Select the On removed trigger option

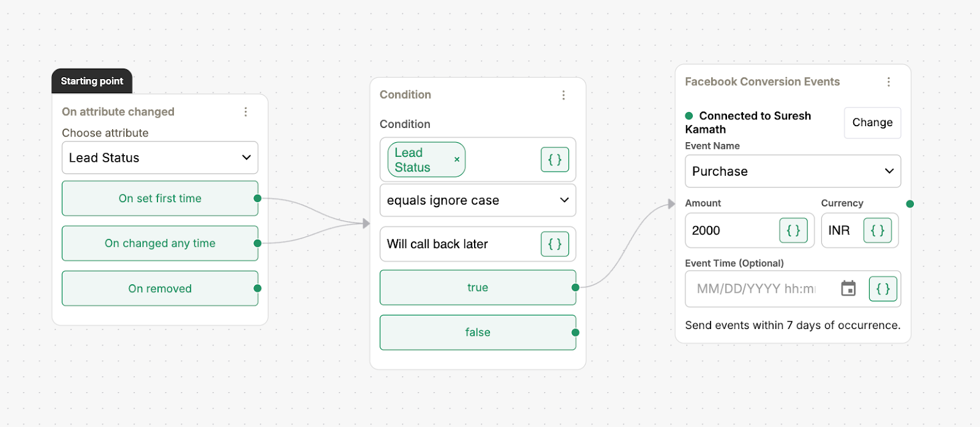point(160,289)
